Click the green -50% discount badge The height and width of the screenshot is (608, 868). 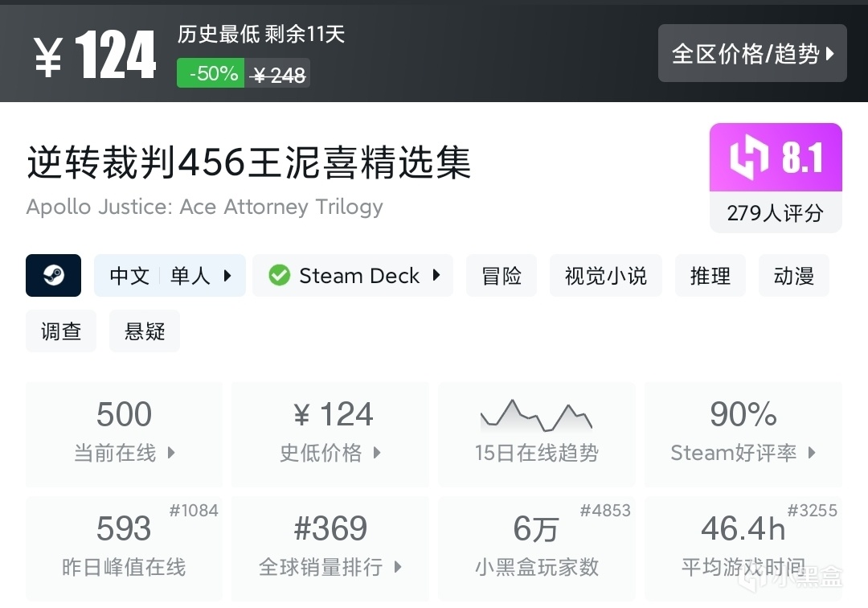[211, 74]
